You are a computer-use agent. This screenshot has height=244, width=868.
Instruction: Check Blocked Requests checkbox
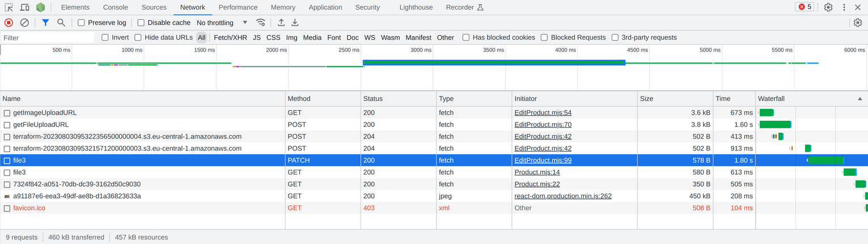click(544, 37)
